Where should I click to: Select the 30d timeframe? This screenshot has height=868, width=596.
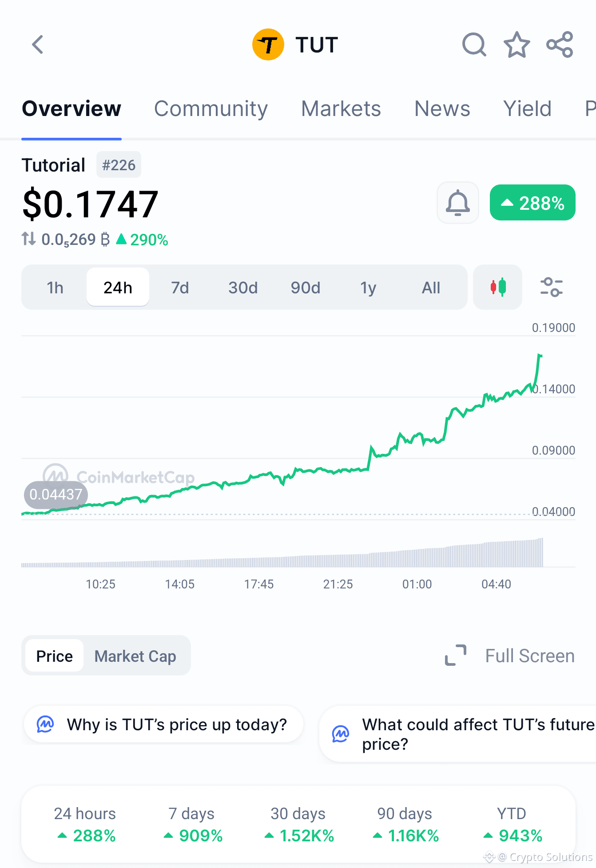pos(243,288)
